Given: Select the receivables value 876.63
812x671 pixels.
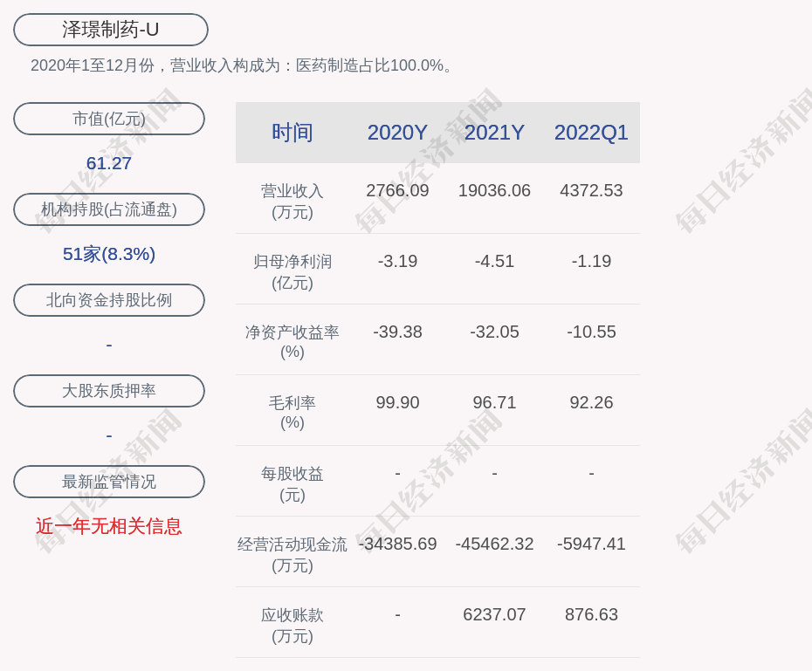Looking at the screenshot, I should point(591,614).
